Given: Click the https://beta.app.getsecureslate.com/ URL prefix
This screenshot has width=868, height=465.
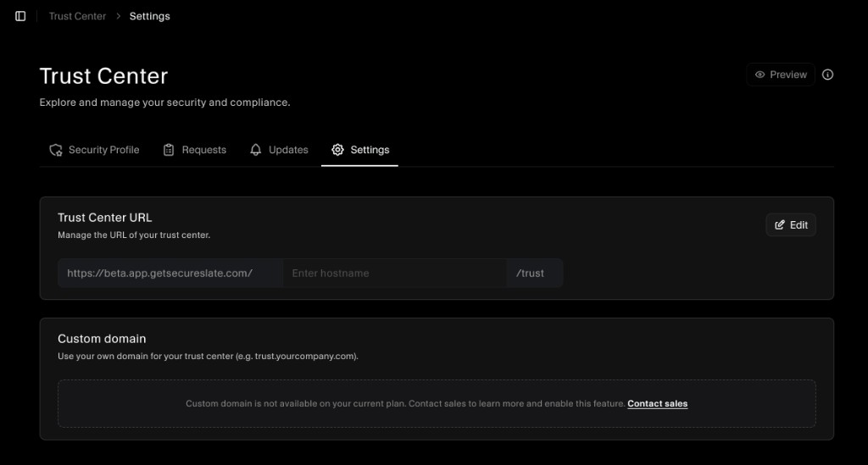Looking at the screenshot, I should [170, 273].
